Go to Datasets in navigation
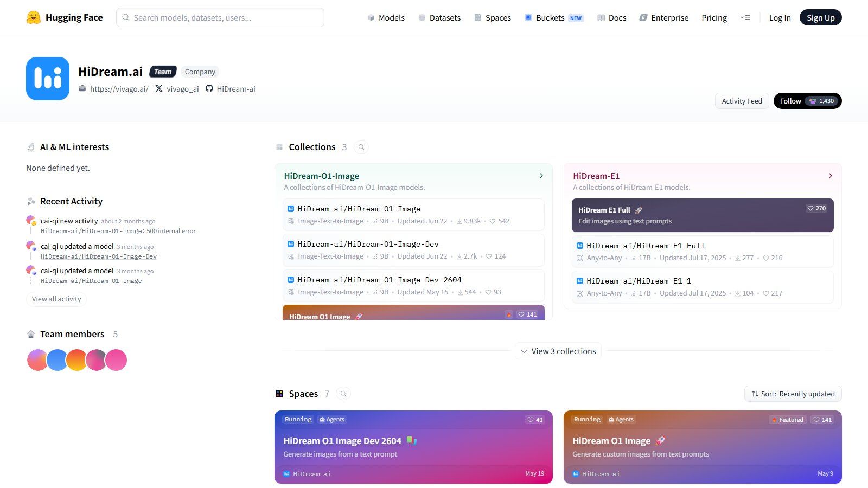 click(439, 18)
